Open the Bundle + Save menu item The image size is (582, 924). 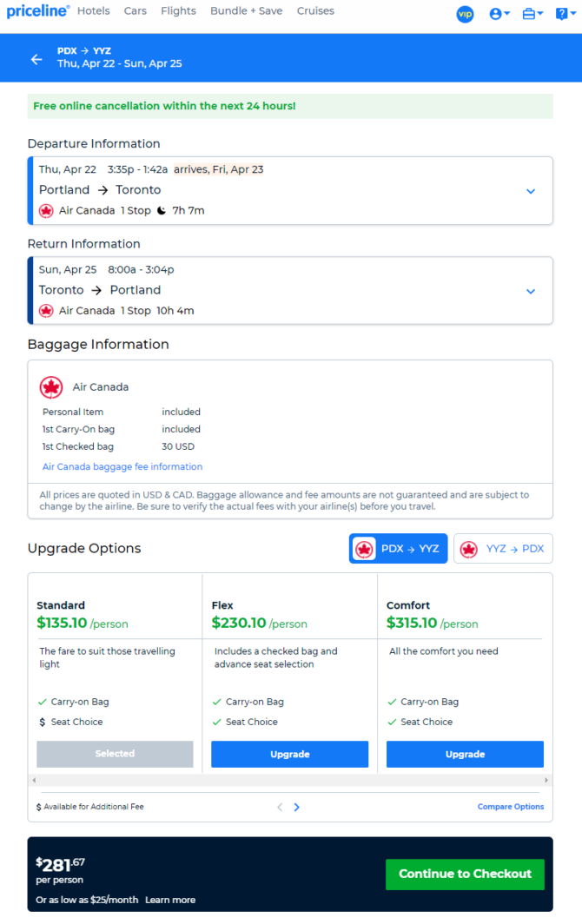[x=247, y=11]
